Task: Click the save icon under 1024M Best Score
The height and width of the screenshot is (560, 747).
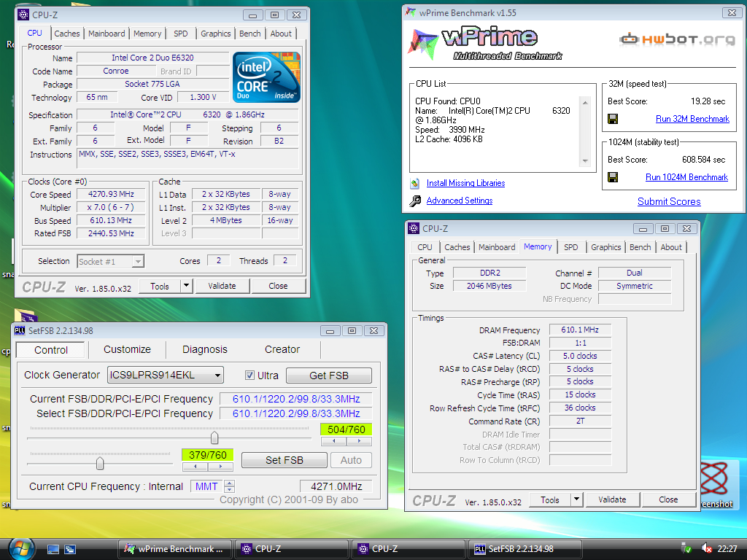Action: (x=613, y=177)
